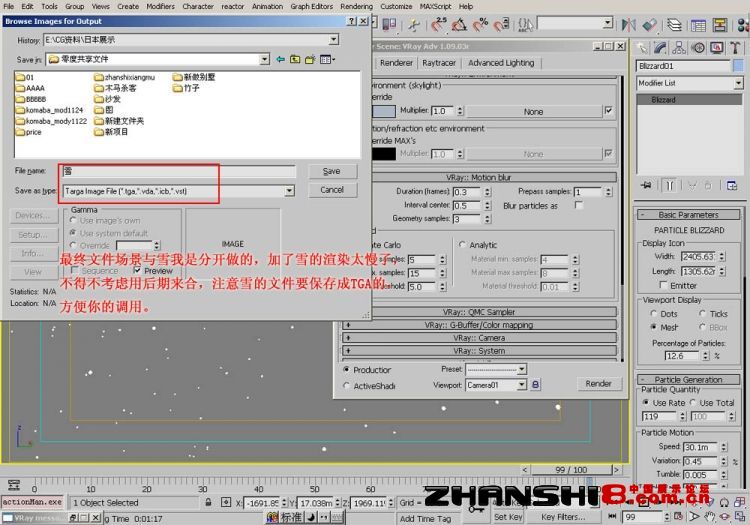Image resolution: width=750 pixels, height=525 pixels.
Task: Click the Blizzard01 object color swatch
Action: pyautogui.click(x=739, y=66)
